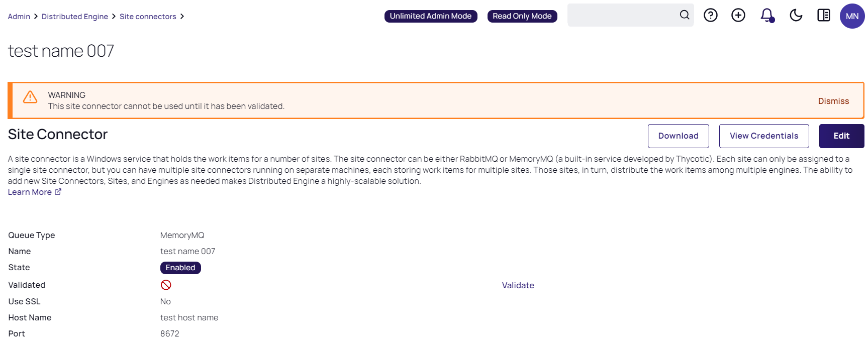Toggle the side panel layout icon

(x=823, y=16)
